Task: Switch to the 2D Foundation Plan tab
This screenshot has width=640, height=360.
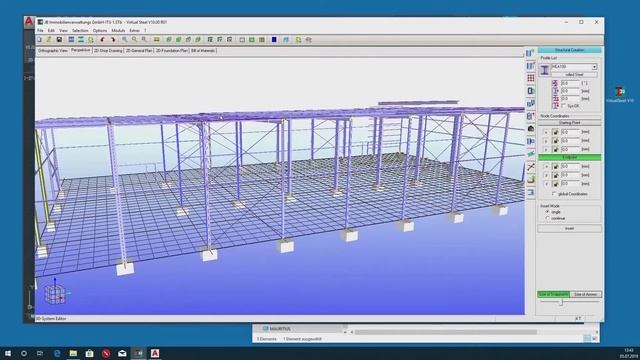Action: [x=171, y=51]
